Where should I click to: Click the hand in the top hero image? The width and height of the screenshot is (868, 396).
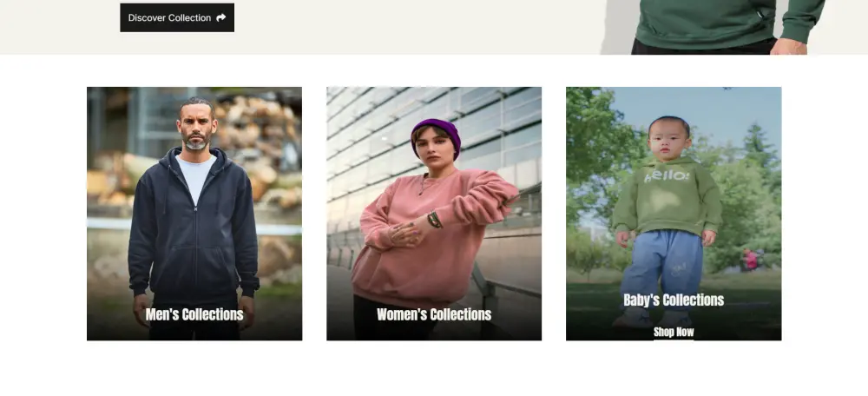click(788, 47)
